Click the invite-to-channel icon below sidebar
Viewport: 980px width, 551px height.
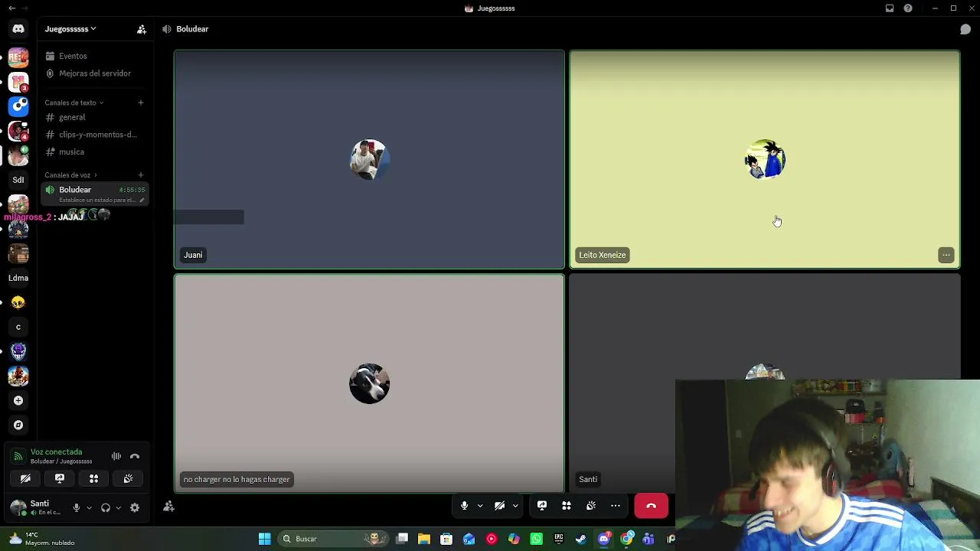tap(169, 507)
